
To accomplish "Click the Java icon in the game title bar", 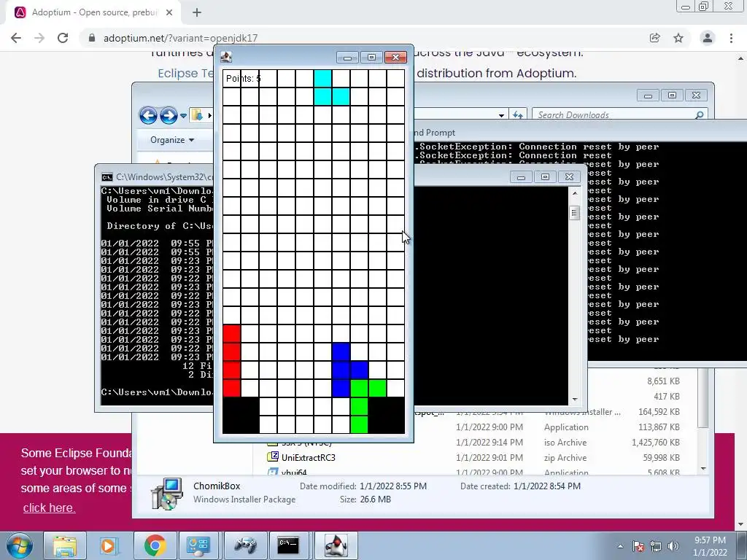I will tap(226, 57).
